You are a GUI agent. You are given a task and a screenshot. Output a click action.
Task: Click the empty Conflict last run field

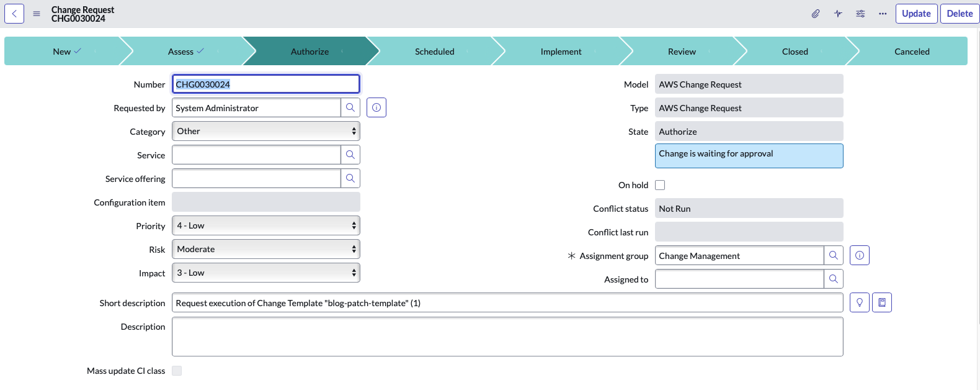tap(749, 232)
